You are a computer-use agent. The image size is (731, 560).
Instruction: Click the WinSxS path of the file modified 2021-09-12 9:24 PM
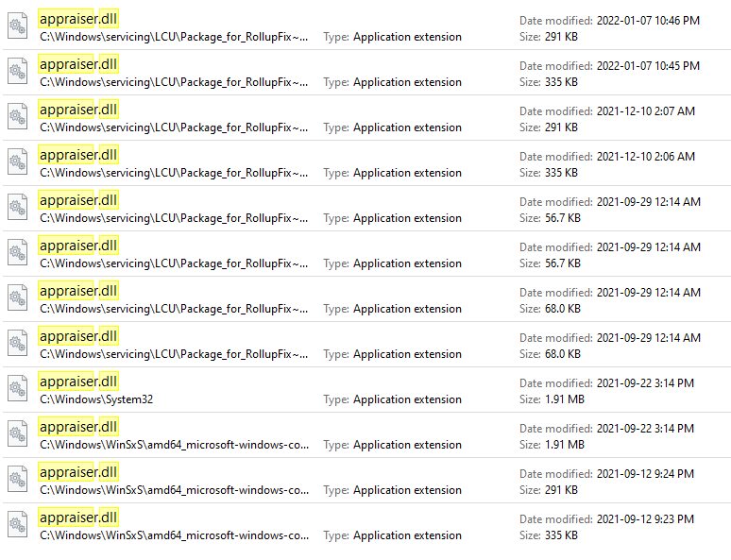pos(175,490)
